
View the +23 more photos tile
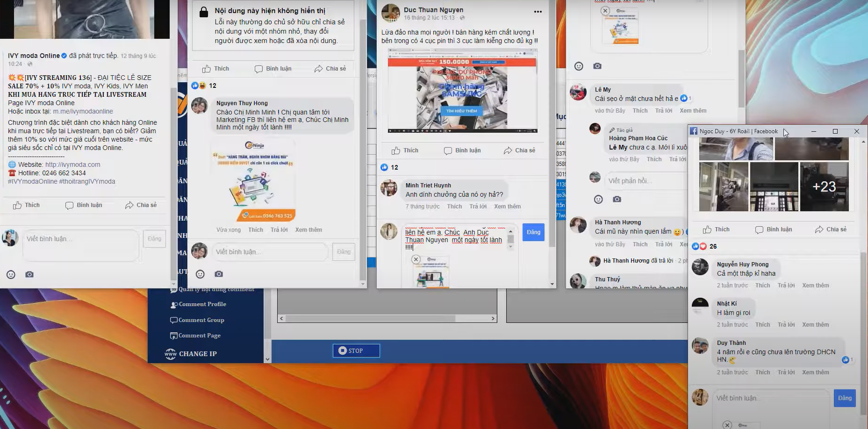point(824,187)
